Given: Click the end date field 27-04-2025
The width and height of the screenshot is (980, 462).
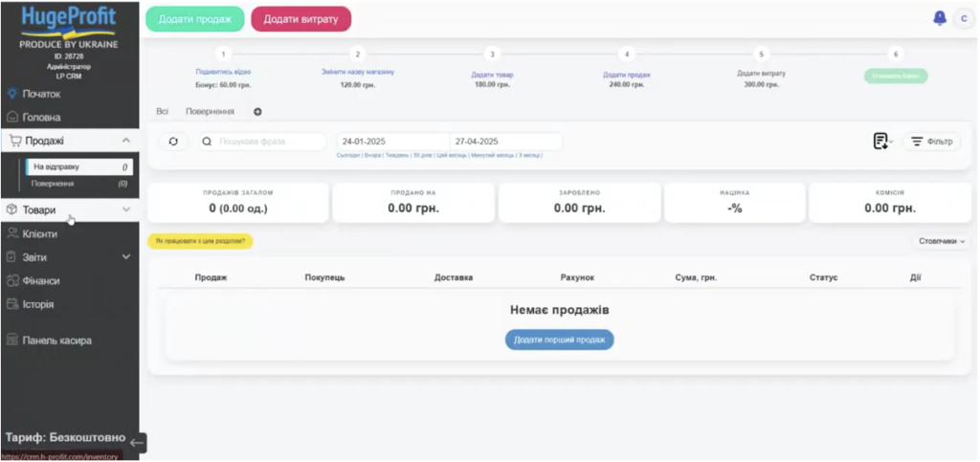Looking at the screenshot, I should [505, 142].
